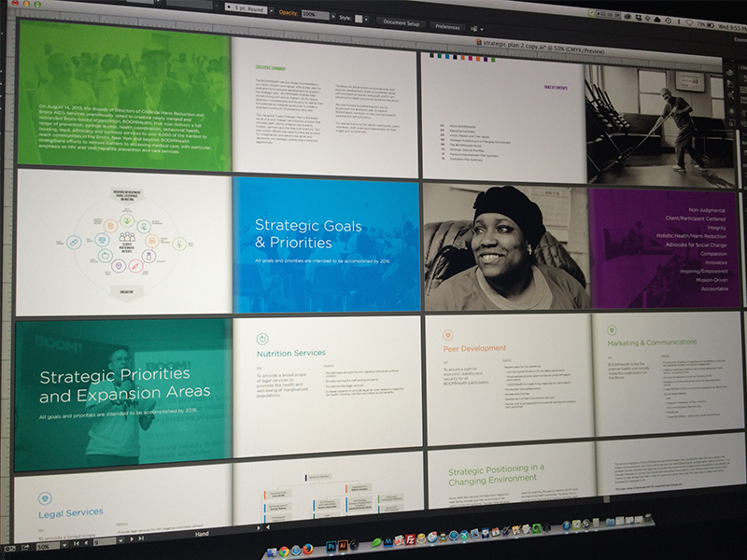Select the Strategic Priorities and Expansion Areas artboard
Screen dimensions: 747x560
click(124, 394)
